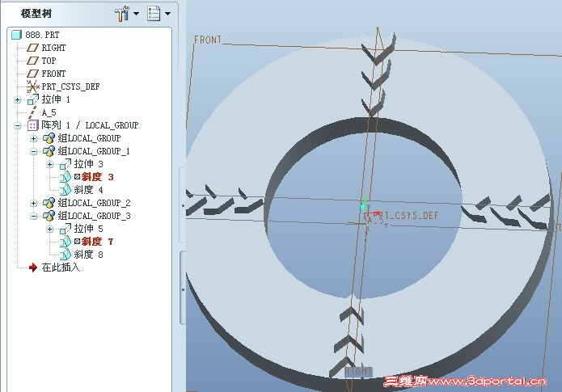The image size is (562, 392).
Task: Collapse the 组LOCAL_GROUP_1 node
Action: tap(33, 151)
